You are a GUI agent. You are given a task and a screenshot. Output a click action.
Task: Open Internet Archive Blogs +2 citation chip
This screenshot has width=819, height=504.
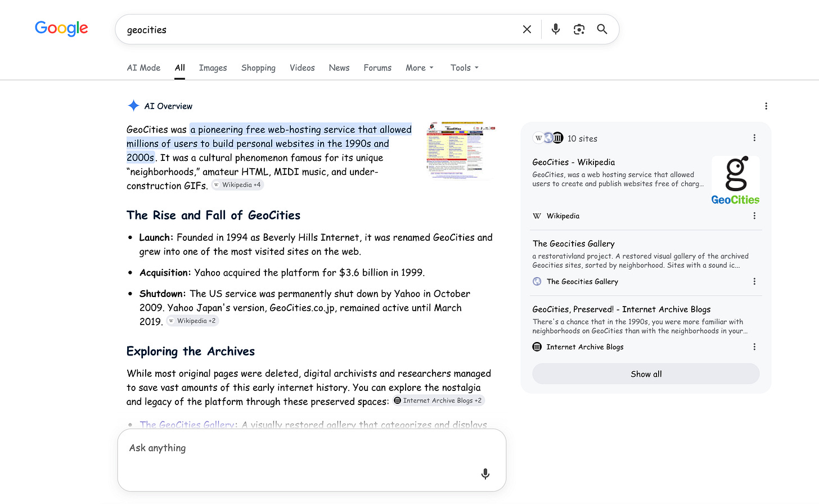tap(438, 400)
